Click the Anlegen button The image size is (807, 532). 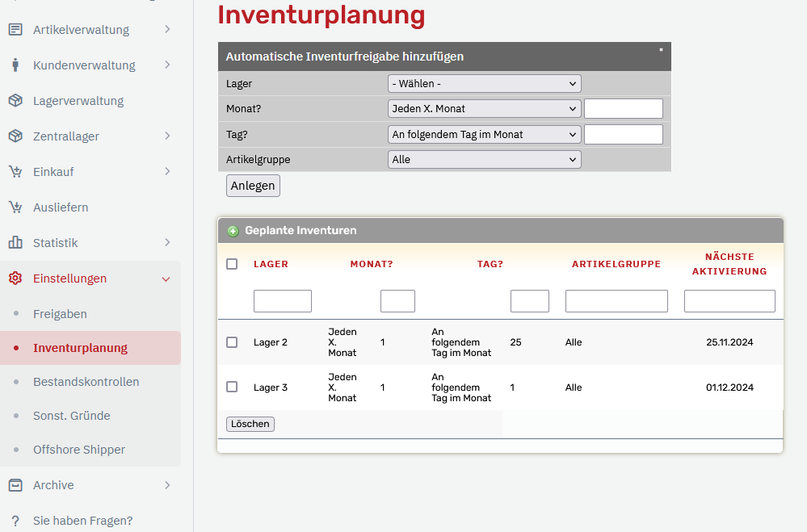pos(253,186)
